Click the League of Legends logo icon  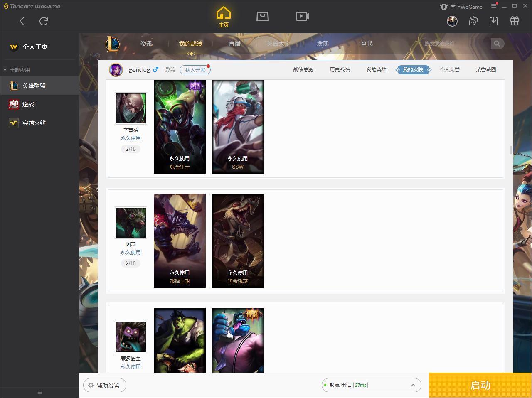click(x=113, y=44)
